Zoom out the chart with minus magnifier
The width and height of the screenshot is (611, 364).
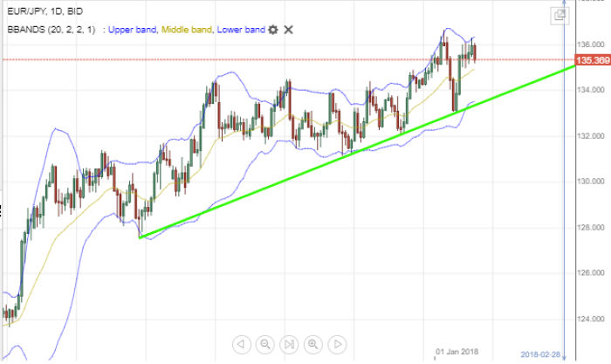pos(264,343)
